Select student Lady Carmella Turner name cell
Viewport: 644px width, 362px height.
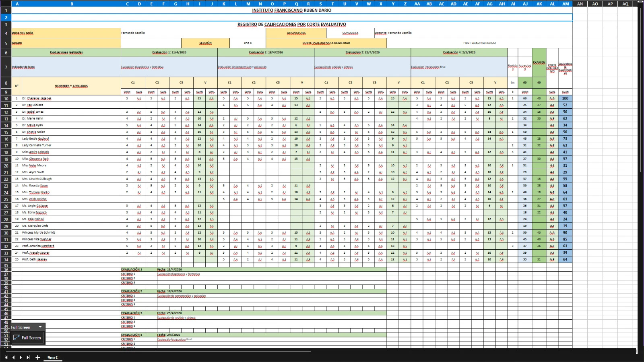(71, 145)
